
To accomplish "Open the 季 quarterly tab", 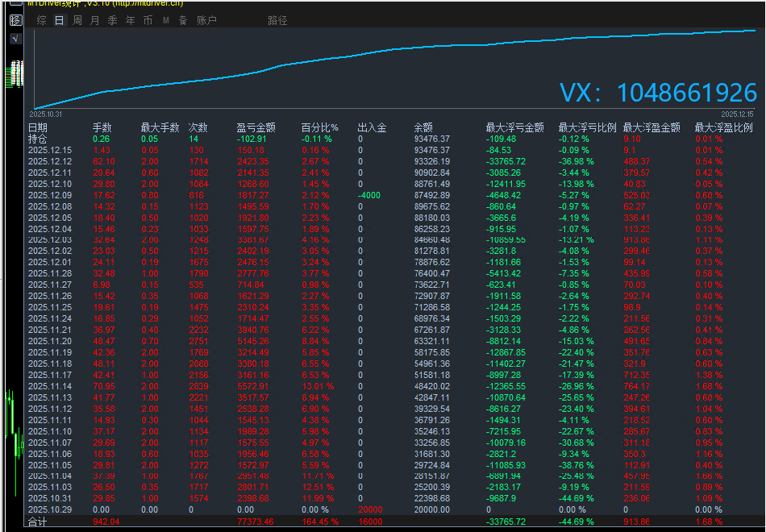I will click(112, 20).
